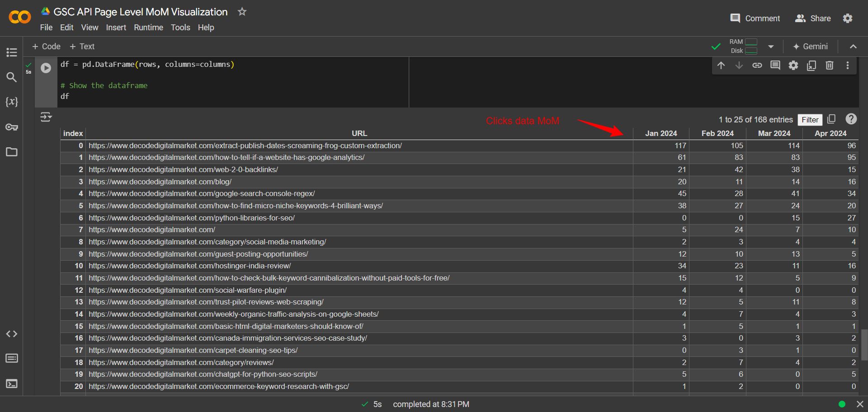The image size is (868, 412).
Task: Open more cell actions with three-dot menu
Action: point(848,66)
